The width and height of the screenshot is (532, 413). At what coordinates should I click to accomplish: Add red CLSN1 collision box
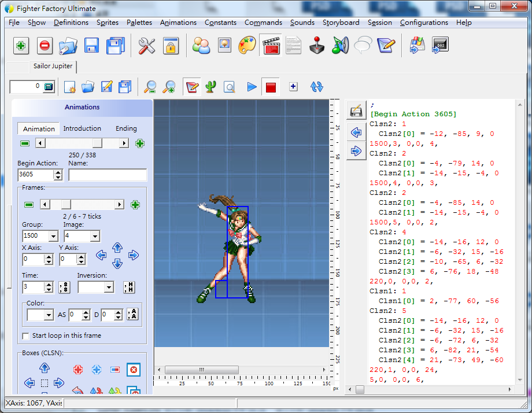78,370
